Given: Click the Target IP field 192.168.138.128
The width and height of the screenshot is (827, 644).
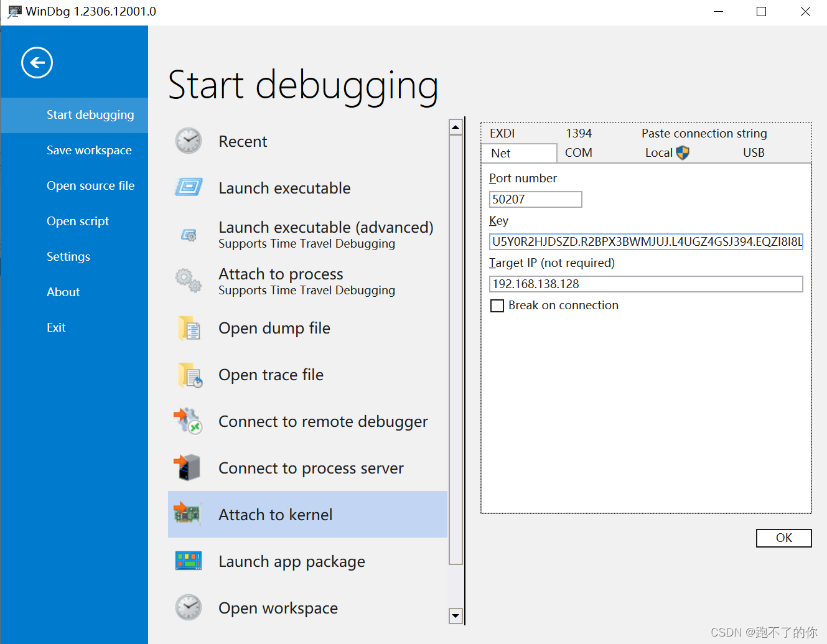Looking at the screenshot, I should [646, 284].
